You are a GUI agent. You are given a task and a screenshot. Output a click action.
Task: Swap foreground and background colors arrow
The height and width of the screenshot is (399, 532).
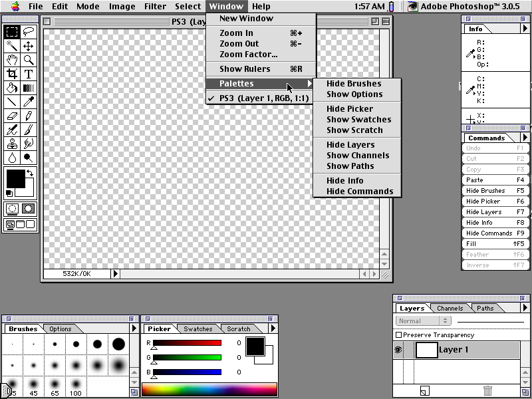pos(30,173)
